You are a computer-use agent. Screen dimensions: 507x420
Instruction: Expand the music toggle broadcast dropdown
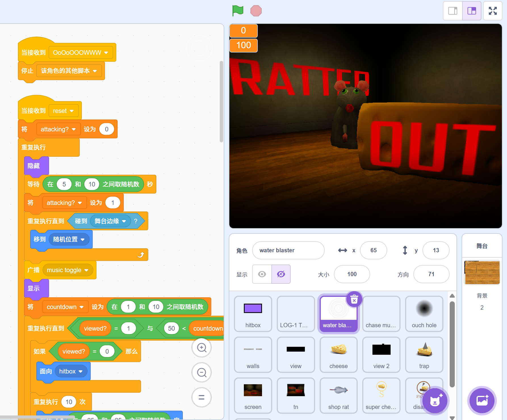(x=86, y=270)
